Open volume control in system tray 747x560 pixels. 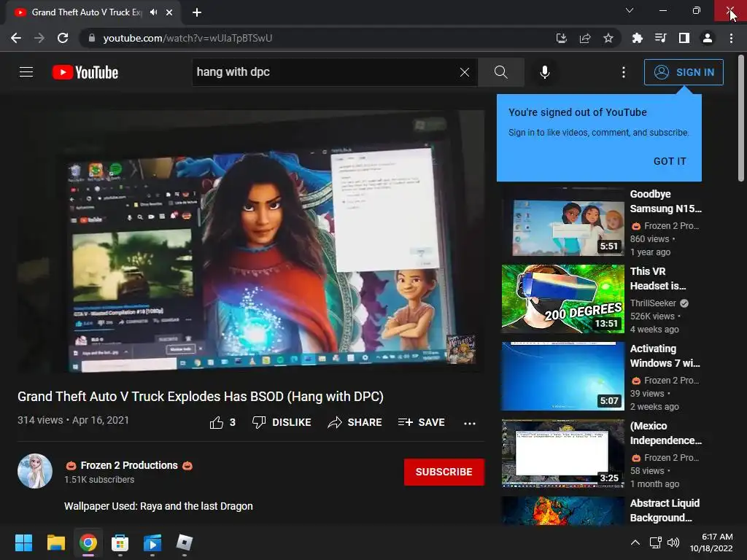(673, 542)
